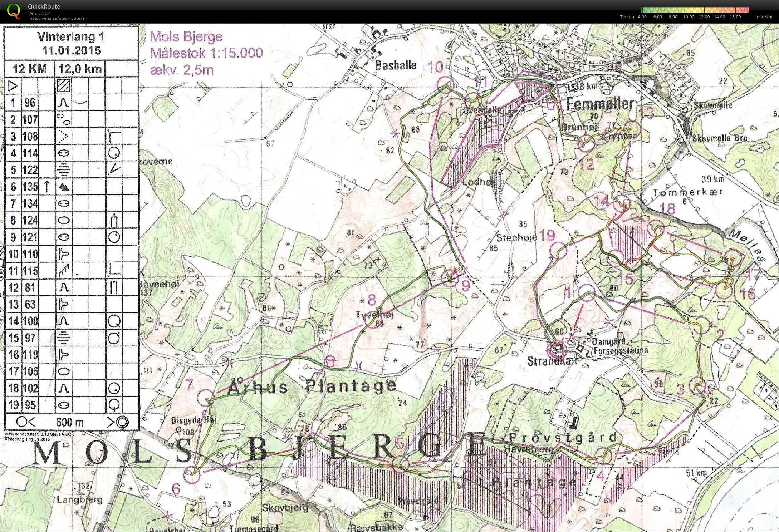Click control circle 3 on the map
The image size is (779, 532).
[697, 386]
